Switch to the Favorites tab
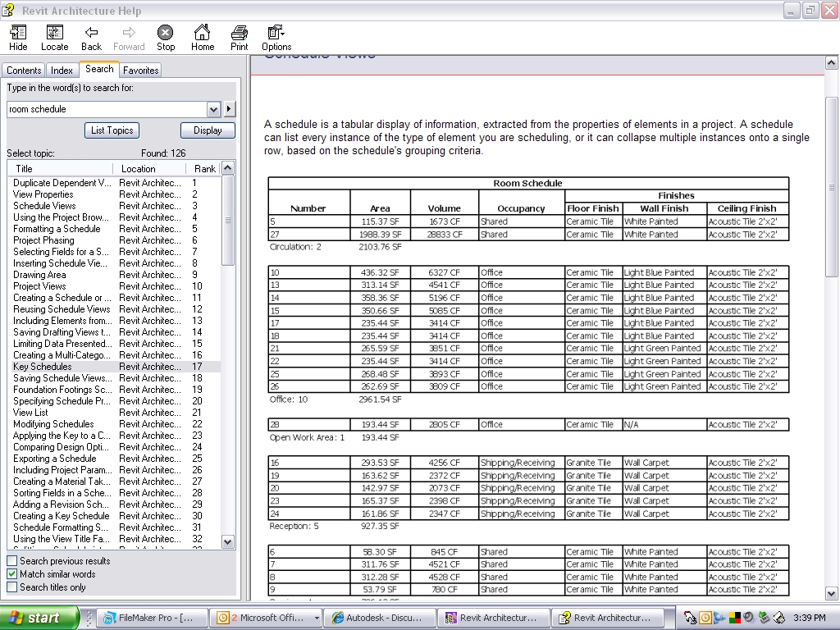Viewport: 840px width, 630px height. click(141, 71)
